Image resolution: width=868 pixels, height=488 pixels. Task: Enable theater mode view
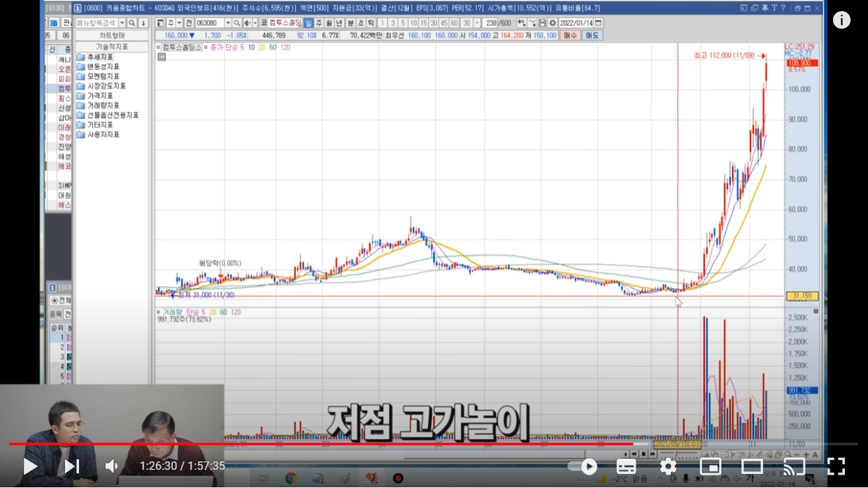(752, 466)
